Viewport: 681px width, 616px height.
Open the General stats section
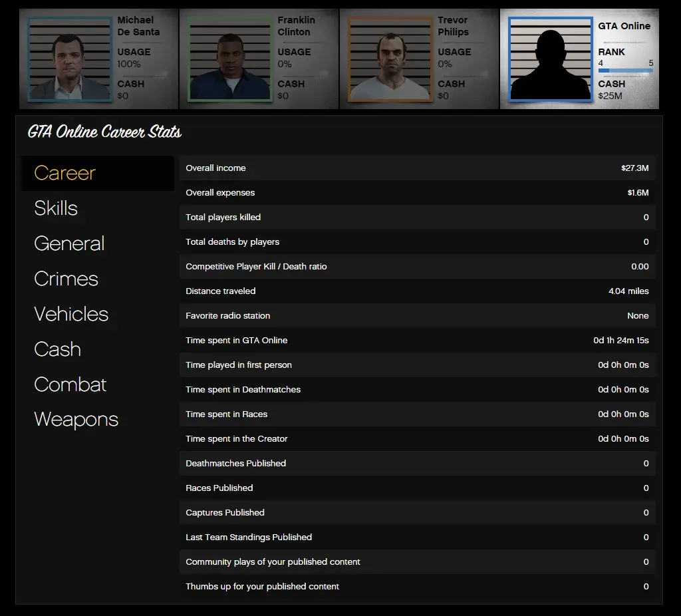tap(69, 243)
